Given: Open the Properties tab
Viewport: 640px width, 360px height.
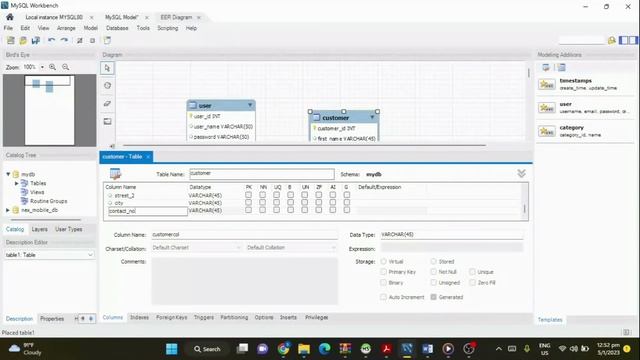Looking at the screenshot, I should click(52, 319).
